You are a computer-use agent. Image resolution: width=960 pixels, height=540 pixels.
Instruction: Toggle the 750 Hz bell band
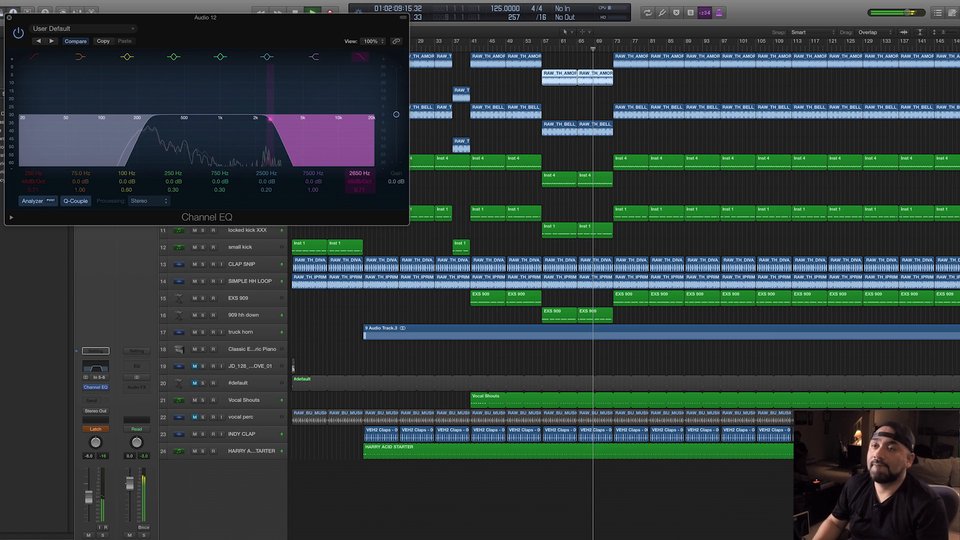click(220, 56)
